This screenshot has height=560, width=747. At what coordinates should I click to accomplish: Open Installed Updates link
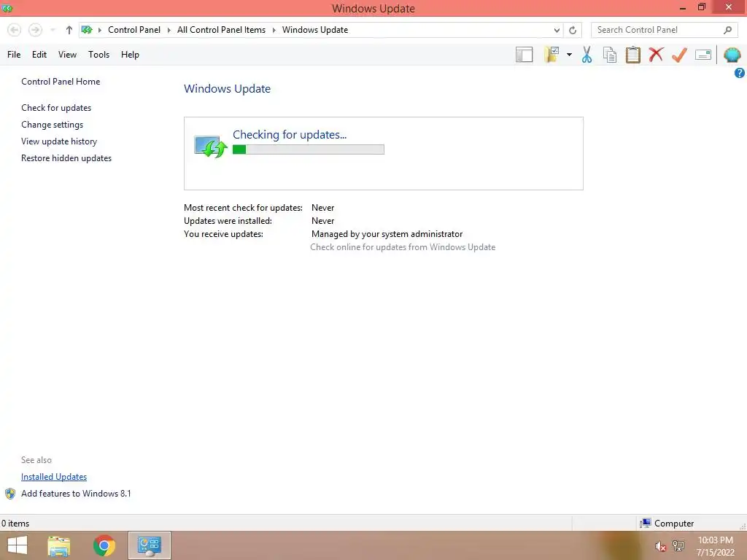[54, 477]
